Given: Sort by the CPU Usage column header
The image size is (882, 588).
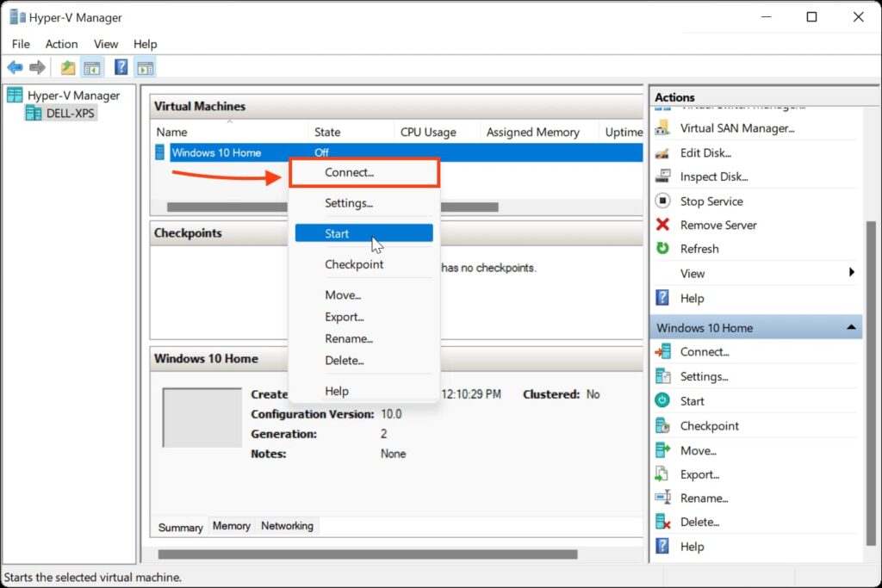Looking at the screenshot, I should pos(437,132).
